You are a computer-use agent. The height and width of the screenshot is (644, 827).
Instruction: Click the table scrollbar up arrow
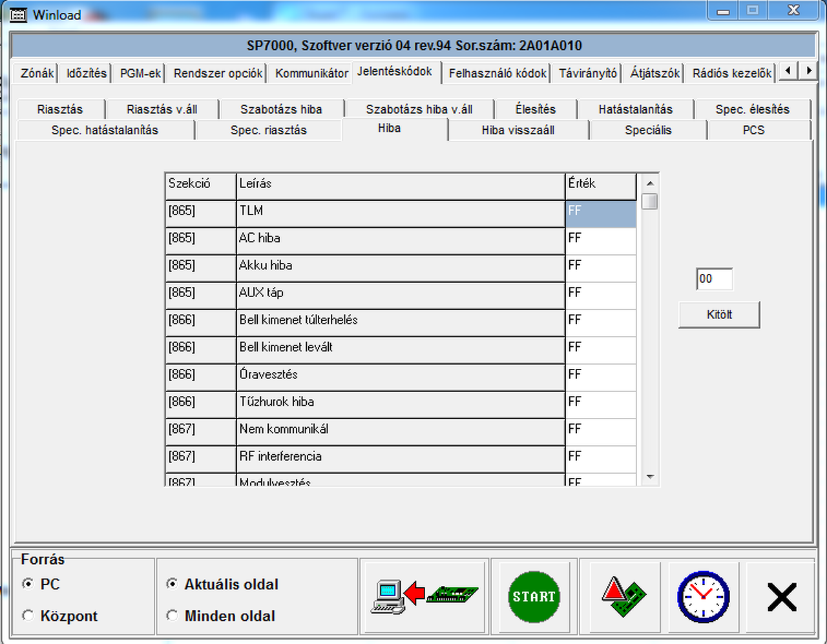650,183
